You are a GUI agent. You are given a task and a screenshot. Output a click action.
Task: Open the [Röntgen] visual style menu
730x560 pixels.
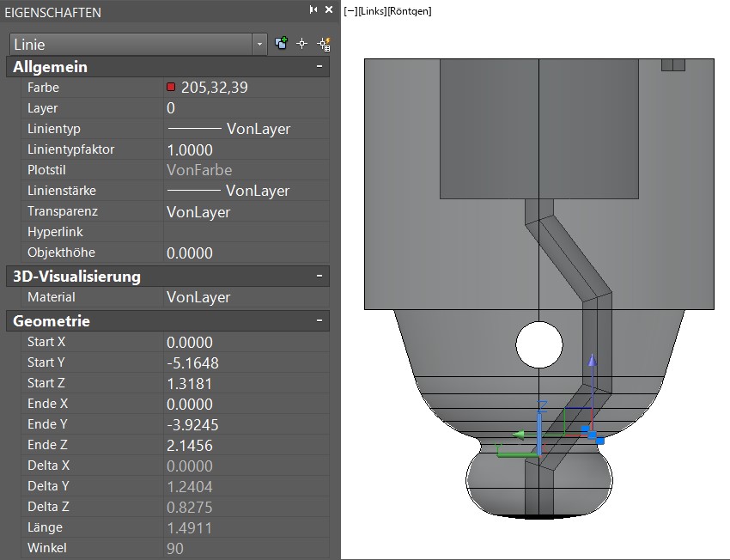point(411,11)
